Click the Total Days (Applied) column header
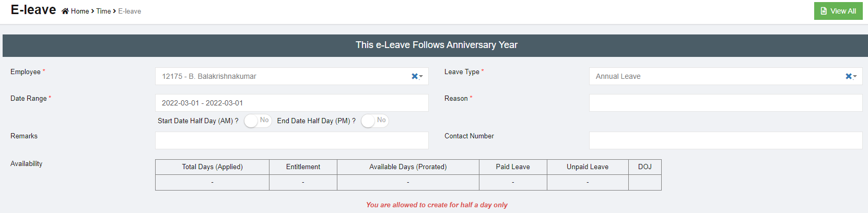This screenshot has height=213, width=868. [212, 167]
